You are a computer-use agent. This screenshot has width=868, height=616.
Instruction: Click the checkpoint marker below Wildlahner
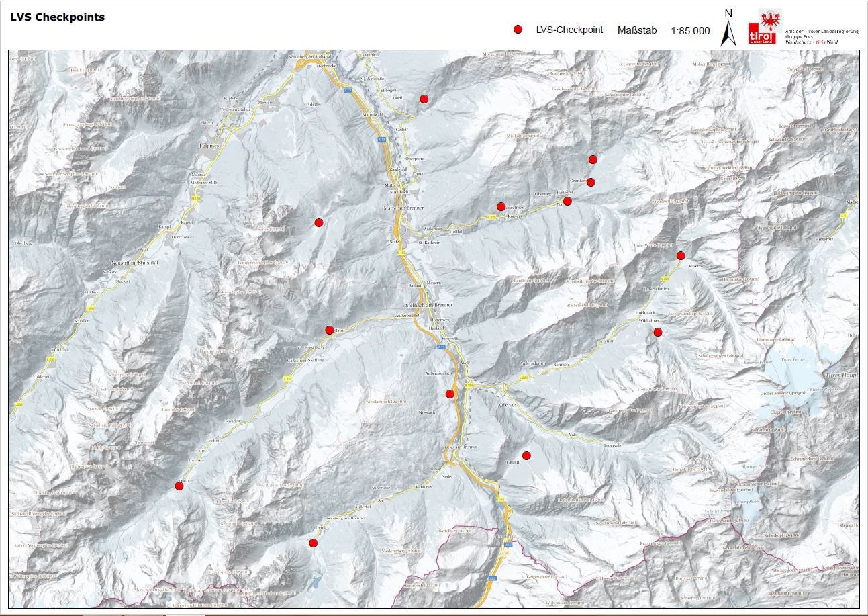[658, 332]
